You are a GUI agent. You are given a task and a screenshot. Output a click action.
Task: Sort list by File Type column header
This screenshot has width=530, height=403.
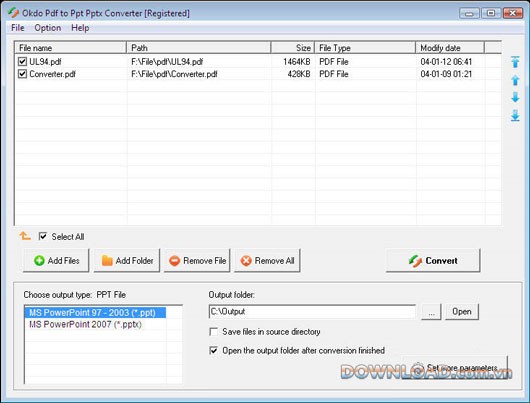[365, 48]
